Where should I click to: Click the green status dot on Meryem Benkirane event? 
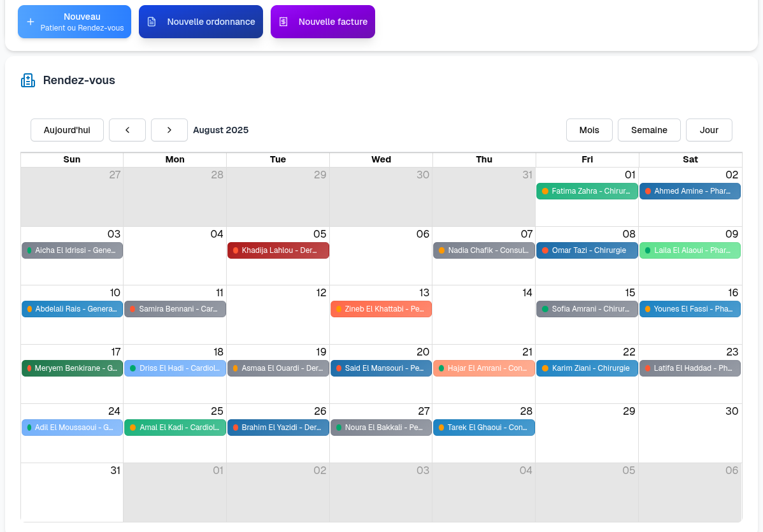pos(30,368)
